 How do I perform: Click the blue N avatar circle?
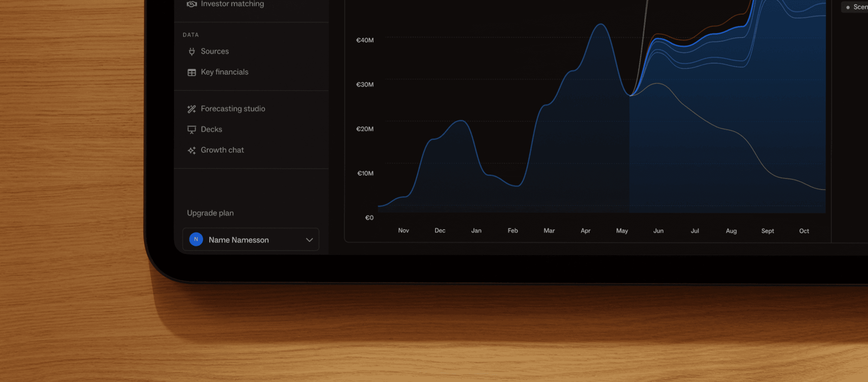pos(196,239)
